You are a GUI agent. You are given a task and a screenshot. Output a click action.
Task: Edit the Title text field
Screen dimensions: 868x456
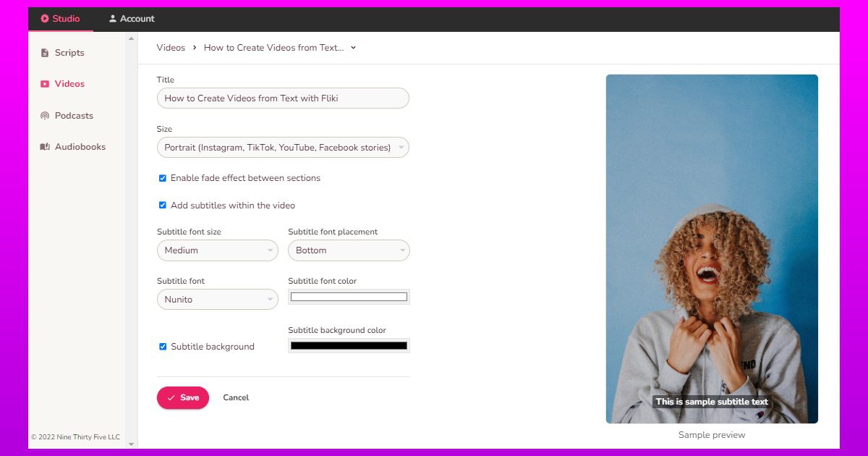coord(283,98)
